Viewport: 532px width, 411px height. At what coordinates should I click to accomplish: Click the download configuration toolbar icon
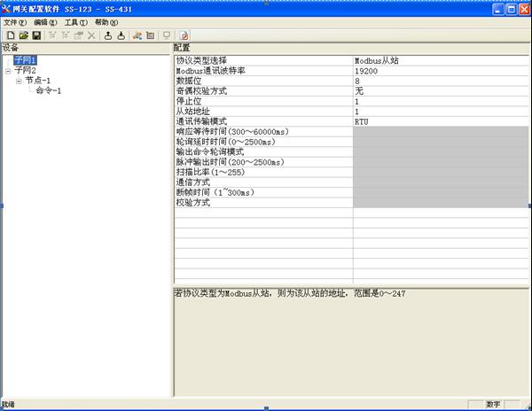click(x=121, y=35)
